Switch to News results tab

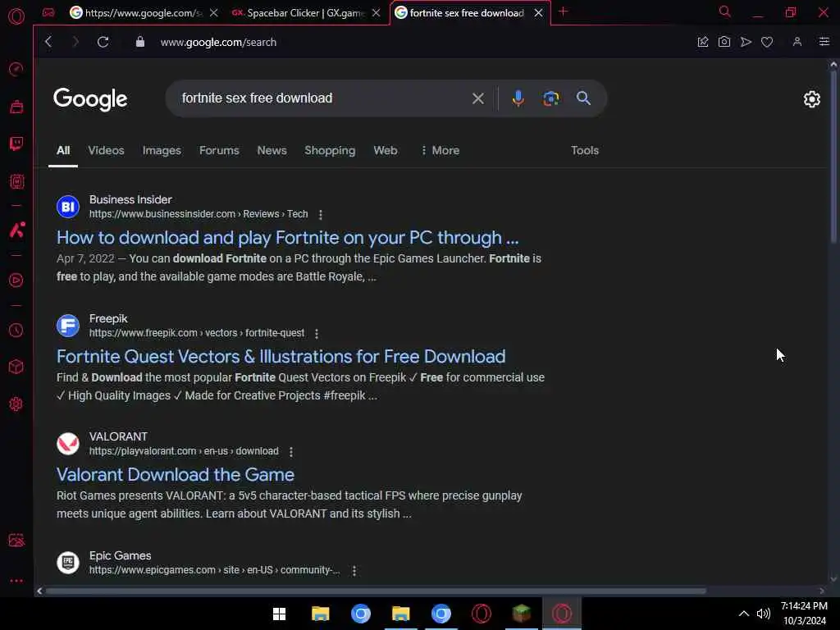pos(272,151)
